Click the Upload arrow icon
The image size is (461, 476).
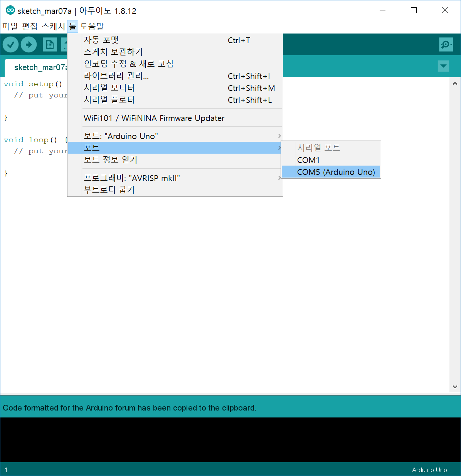[29, 45]
